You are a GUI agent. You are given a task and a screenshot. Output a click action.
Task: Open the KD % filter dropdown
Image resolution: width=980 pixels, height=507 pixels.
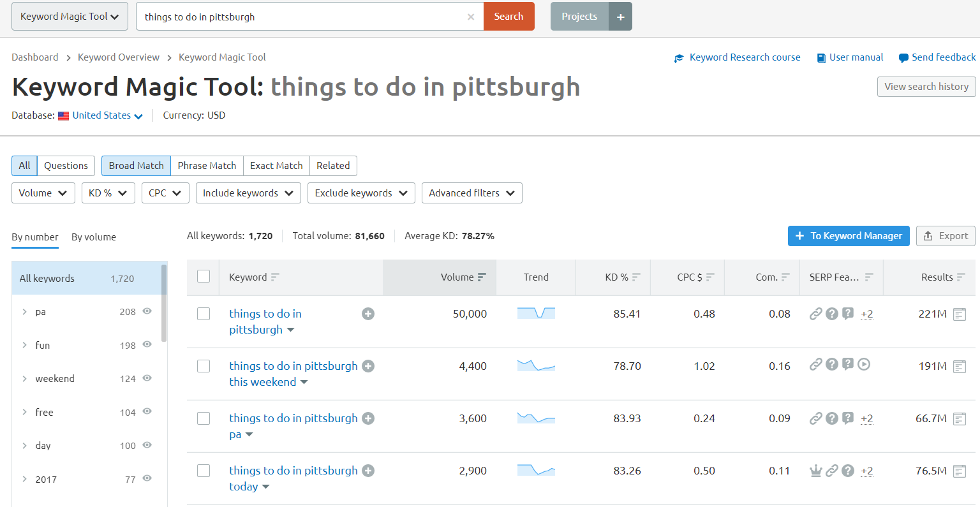(108, 193)
